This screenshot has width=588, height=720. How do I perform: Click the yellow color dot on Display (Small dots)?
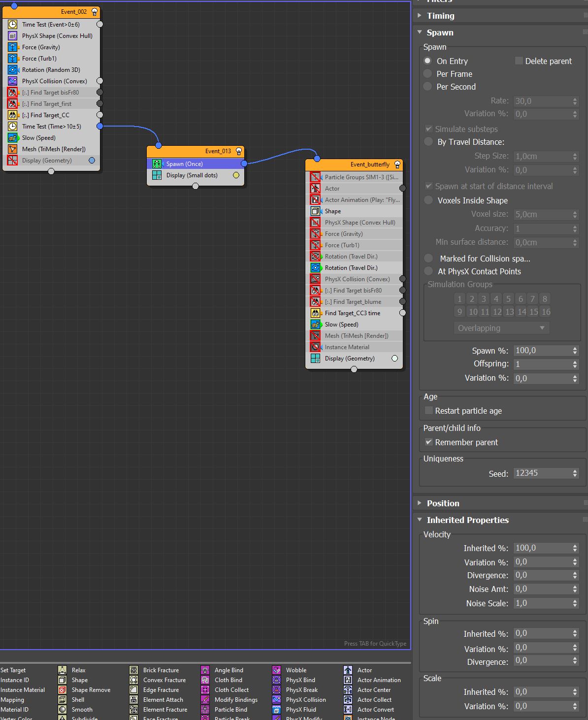point(236,175)
